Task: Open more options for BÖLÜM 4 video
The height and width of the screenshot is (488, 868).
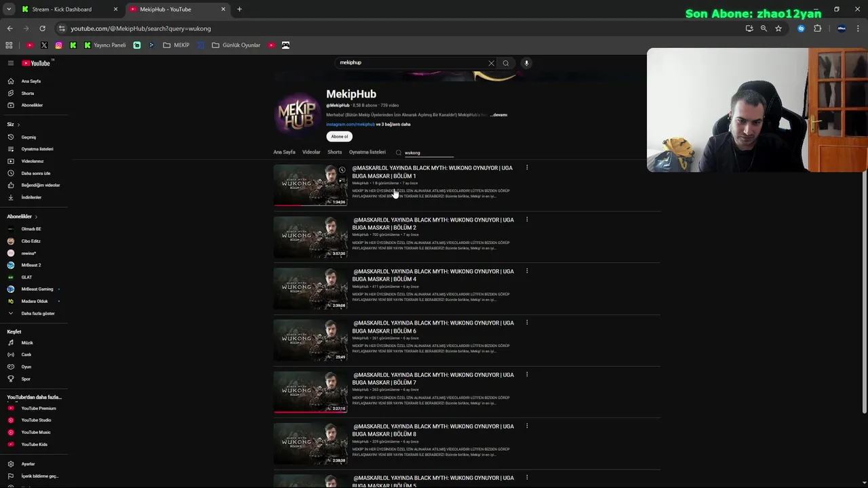Action: pos(527,271)
